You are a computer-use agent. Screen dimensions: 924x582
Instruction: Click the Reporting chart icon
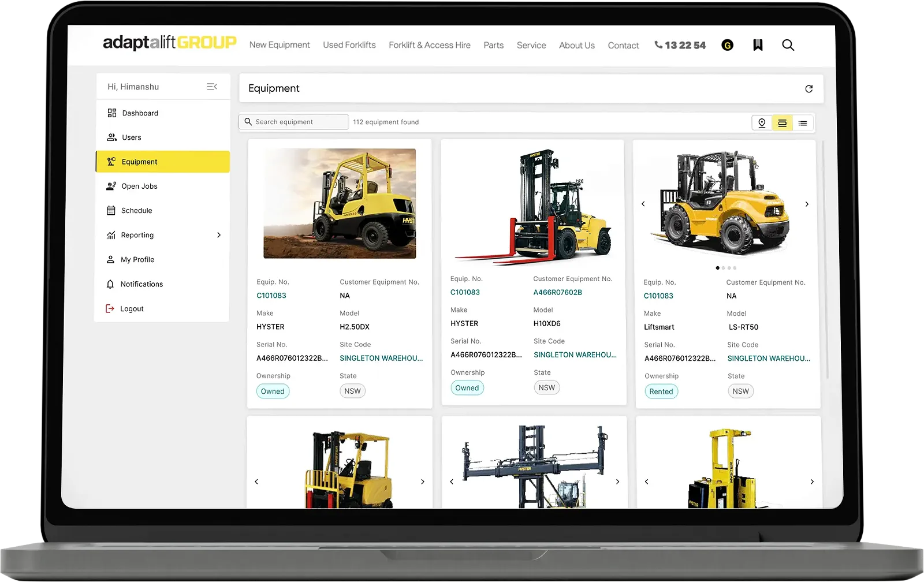(111, 235)
